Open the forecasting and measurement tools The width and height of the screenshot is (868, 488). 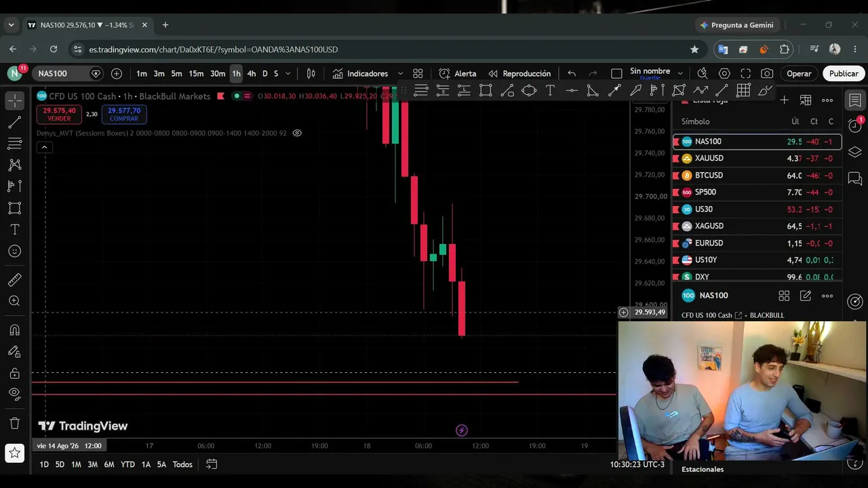[x=14, y=186]
